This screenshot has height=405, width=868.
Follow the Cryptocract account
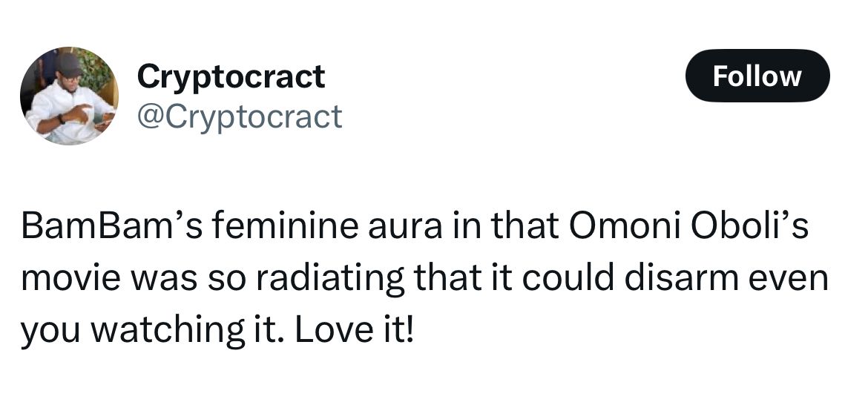point(757,76)
